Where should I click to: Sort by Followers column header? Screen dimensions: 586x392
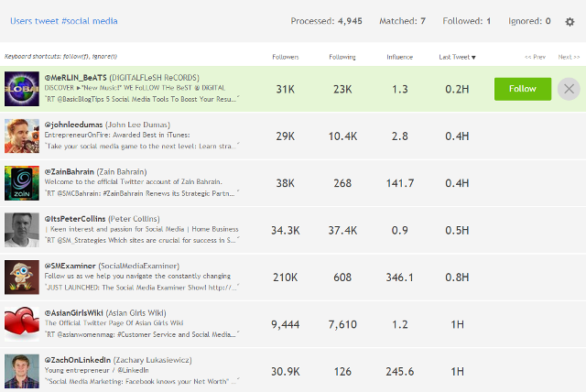(x=286, y=57)
